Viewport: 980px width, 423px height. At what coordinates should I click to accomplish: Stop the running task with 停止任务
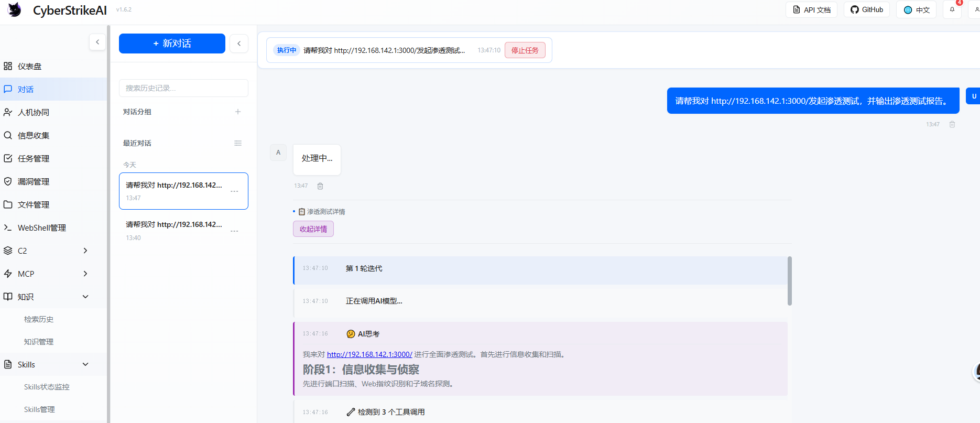pyautogui.click(x=525, y=50)
